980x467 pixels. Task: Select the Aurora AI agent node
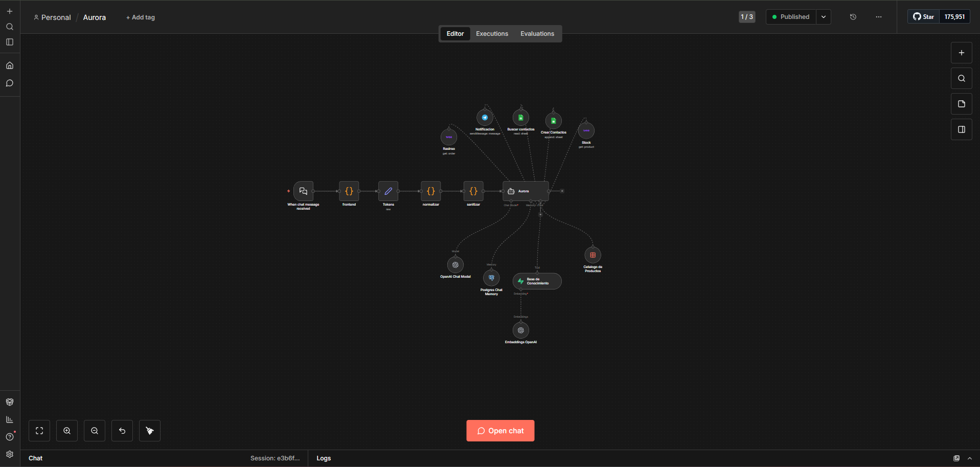(526, 191)
